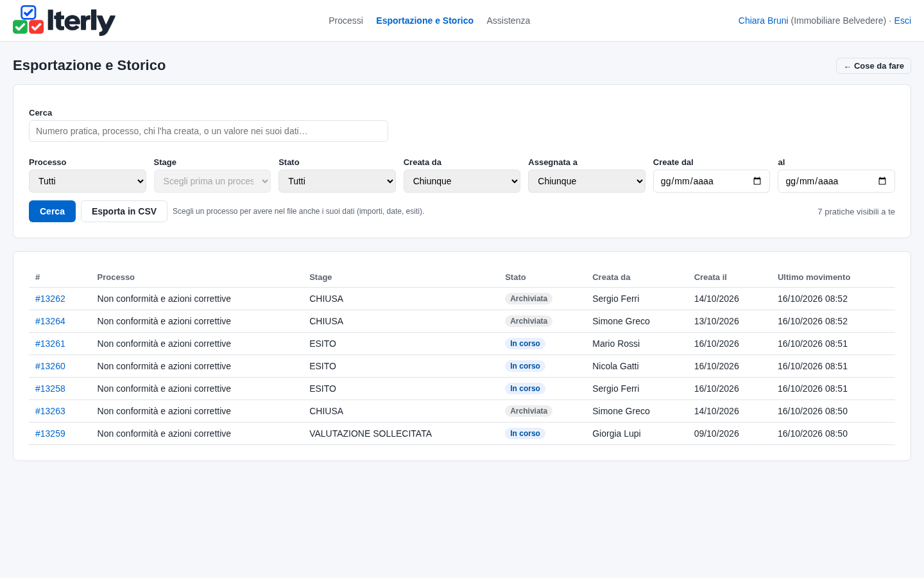
Task: Open case #13258
Action: tap(50, 389)
